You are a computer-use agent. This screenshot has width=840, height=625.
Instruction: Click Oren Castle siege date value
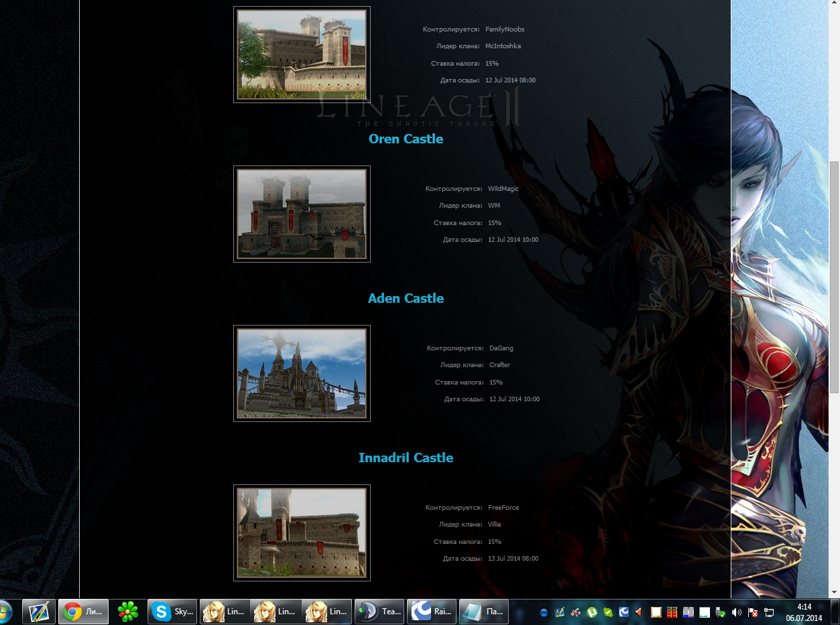[513, 240]
